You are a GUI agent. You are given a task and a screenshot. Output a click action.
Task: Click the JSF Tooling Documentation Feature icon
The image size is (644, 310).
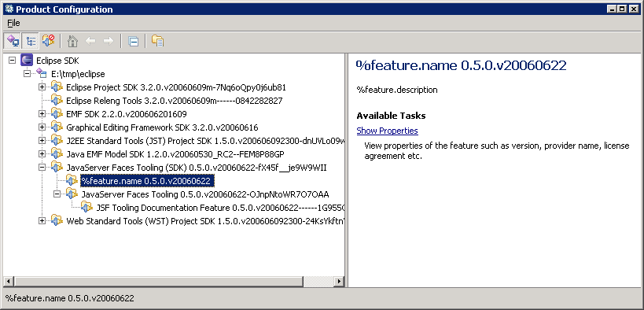(x=86, y=207)
